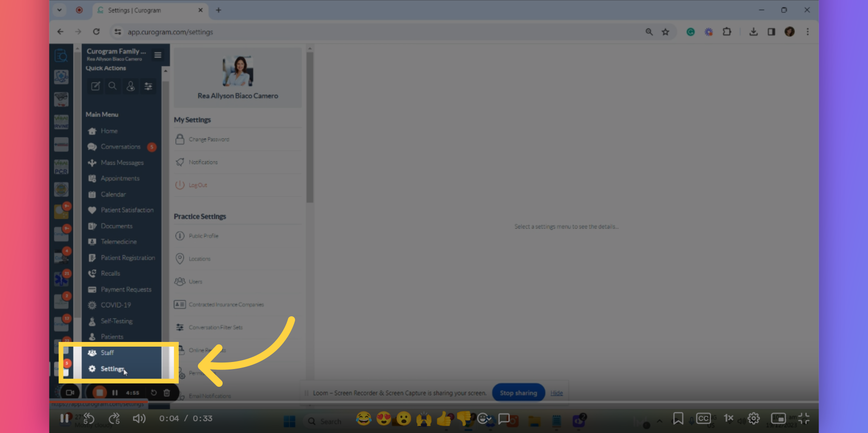Viewport: 868px width, 433px height.
Task: Mute the video player audio
Action: pyautogui.click(x=139, y=418)
